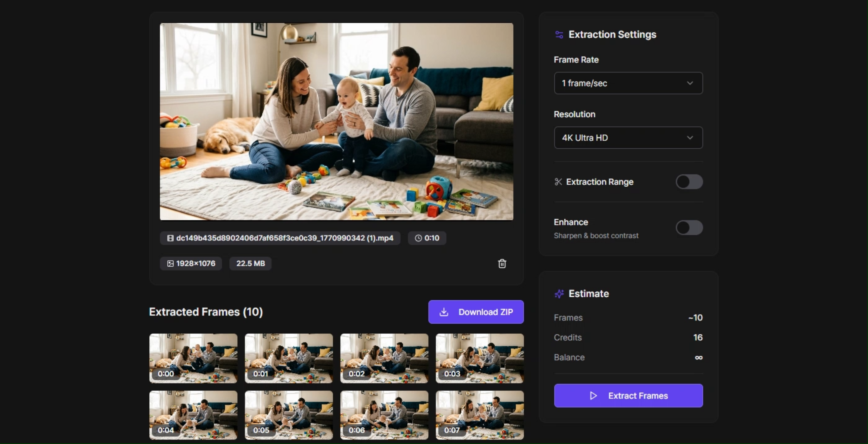The image size is (868, 444).
Task: Select the extracted frame at 0:03
Action: pos(480,358)
